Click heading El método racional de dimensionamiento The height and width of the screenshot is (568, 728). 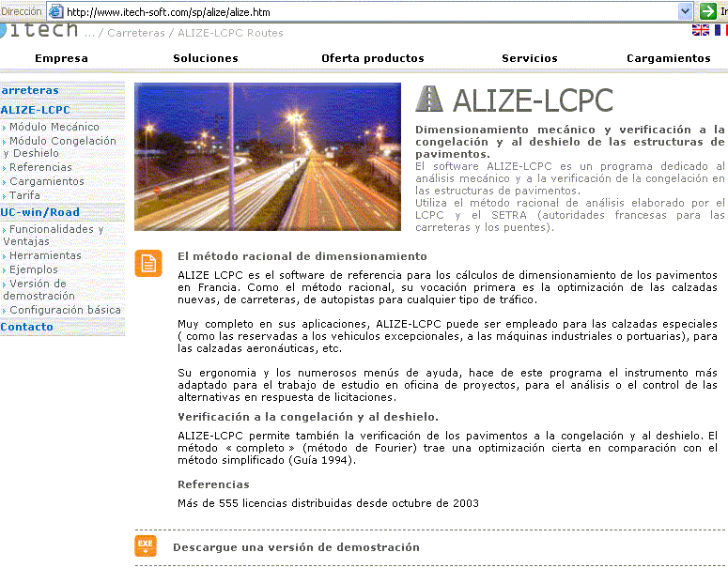(302, 256)
